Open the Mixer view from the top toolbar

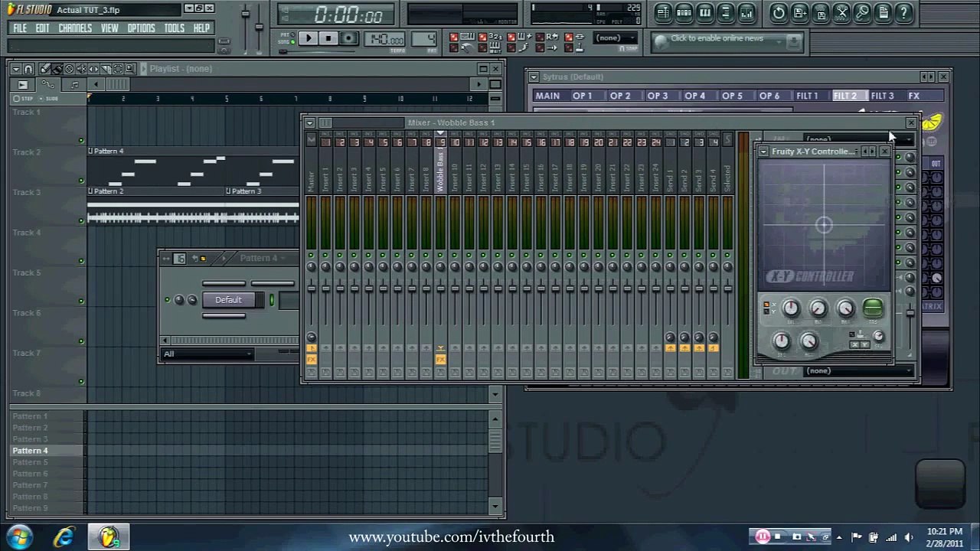coord(746,13)
